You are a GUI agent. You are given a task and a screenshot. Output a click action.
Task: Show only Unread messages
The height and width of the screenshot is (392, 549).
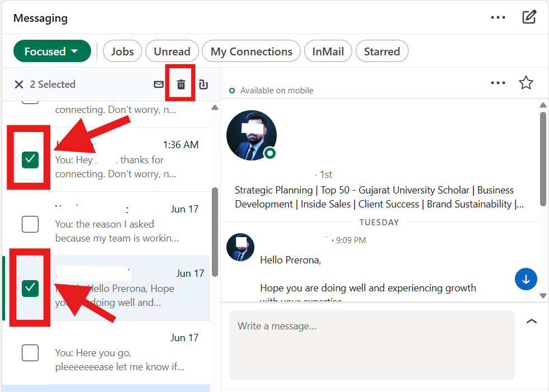click(x=172, y=51)
